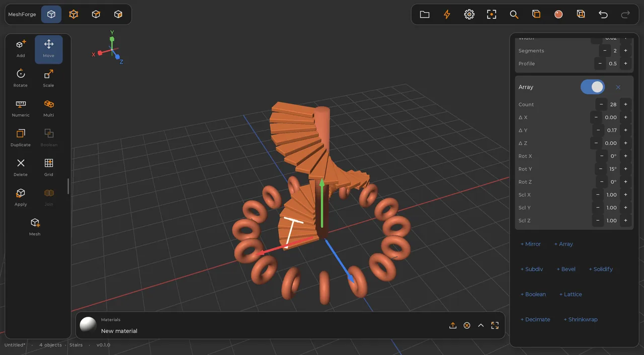Add another Array modifier

coord(563,244)
